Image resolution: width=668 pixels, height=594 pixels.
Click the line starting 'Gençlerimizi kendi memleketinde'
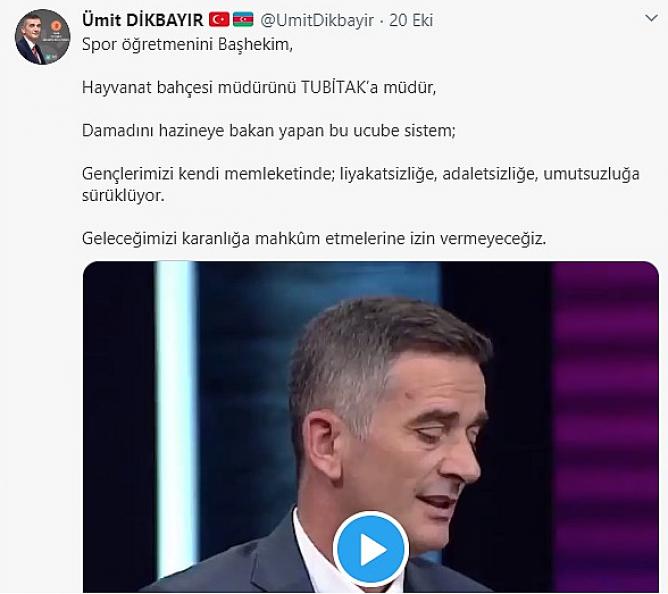click(361, 174)
